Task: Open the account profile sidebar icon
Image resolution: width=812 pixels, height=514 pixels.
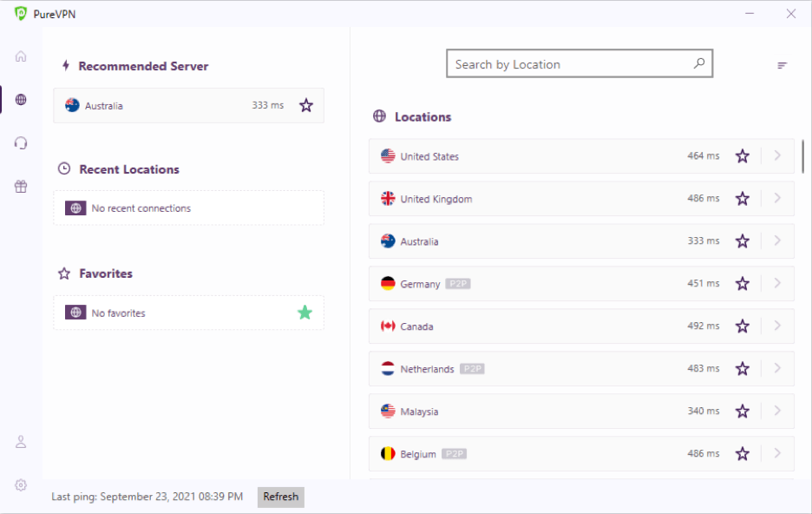Action: coord(21,441)
